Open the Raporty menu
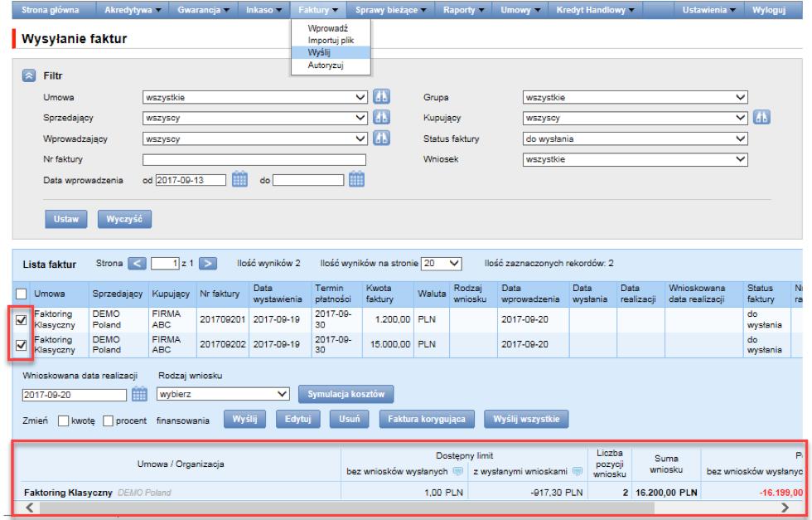Image resolution: width=812 pixels, height=520 pixels. [x=463, y=10]
